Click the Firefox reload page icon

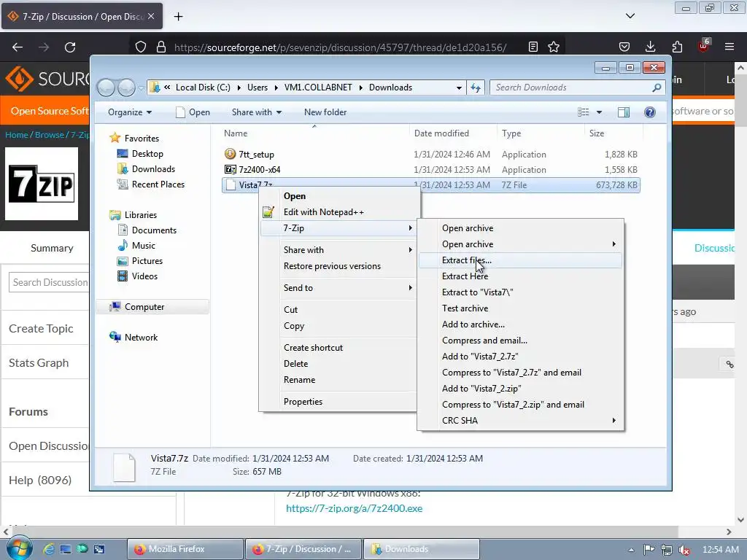pyautogui.click(x=70, y=47)
